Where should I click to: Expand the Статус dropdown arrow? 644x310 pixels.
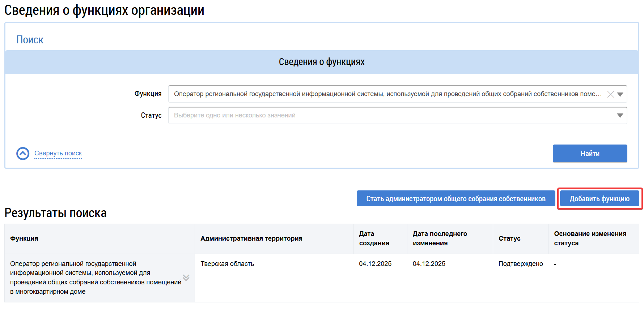coord(620,116)
